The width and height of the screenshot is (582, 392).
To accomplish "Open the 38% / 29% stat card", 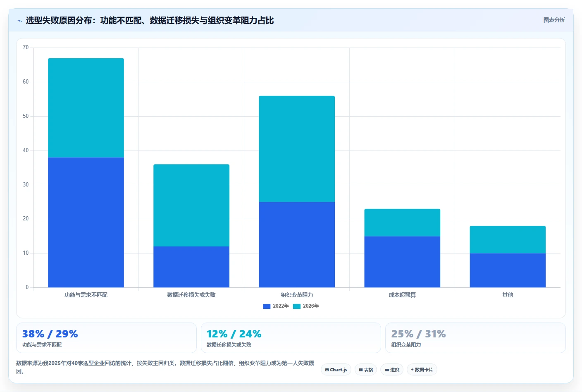I will pyautogui.click(x=106, y=338).
